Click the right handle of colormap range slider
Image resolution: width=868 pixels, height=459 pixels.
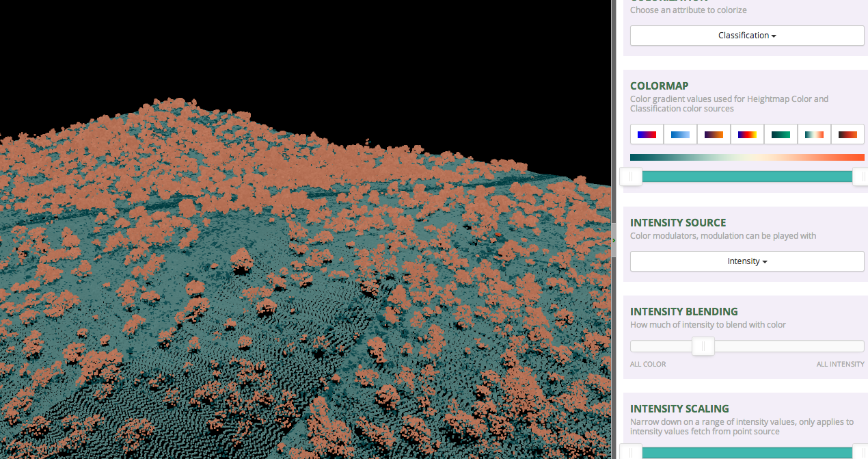click(x=860, y=176)
